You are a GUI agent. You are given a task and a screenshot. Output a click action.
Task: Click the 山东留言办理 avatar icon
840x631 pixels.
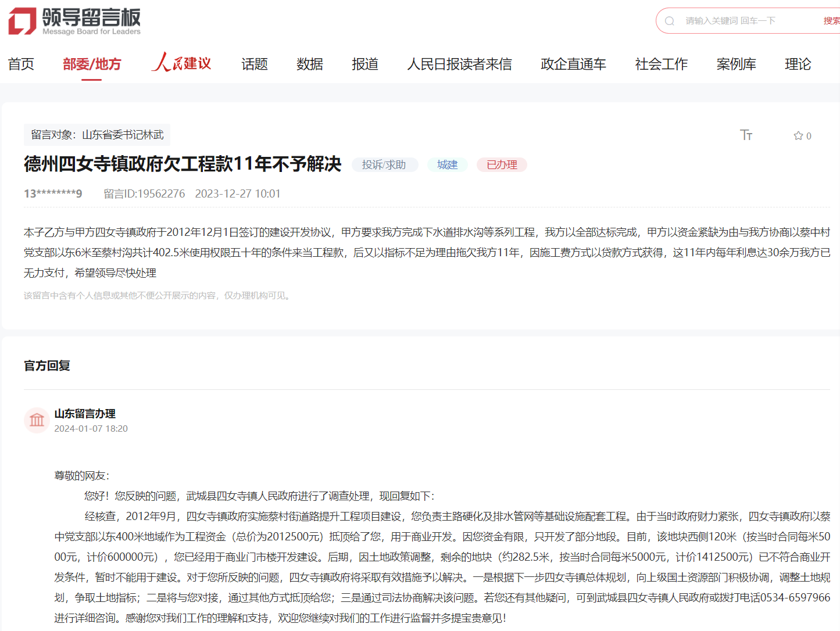(x=37, y=420)
